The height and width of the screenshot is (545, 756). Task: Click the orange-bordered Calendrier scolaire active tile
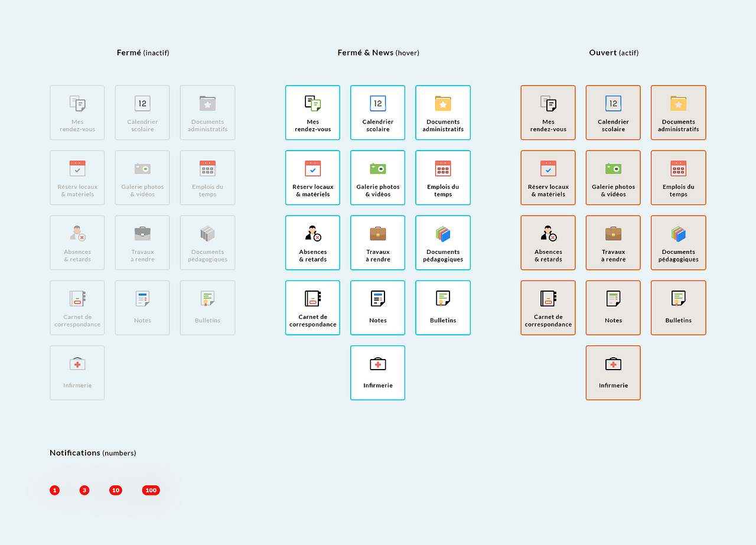click(x=613, y=113)
